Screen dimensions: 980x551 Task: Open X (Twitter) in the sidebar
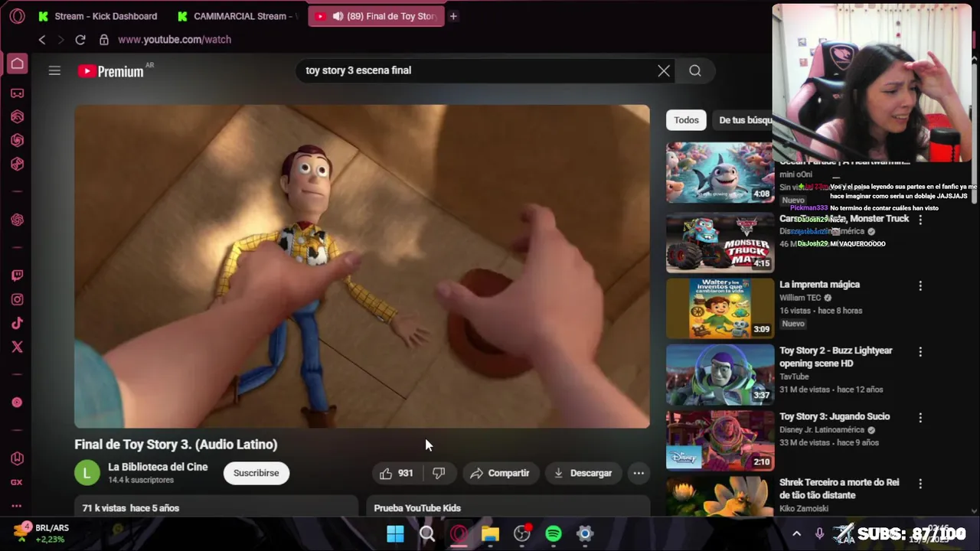[x=17, y=347]
